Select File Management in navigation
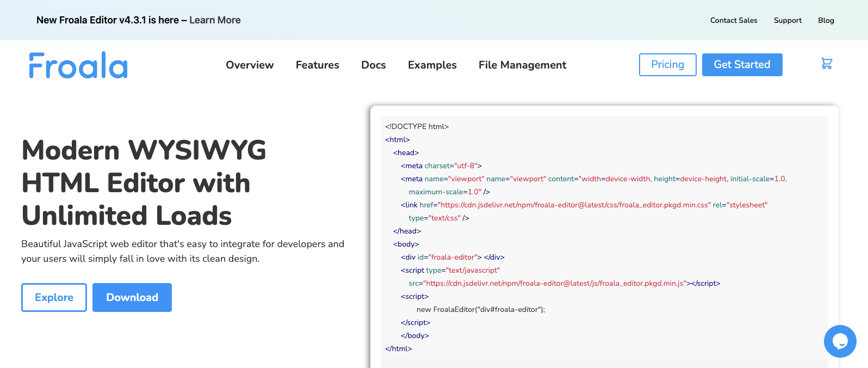Screen dimensions: 868x368 click(523, 65)
